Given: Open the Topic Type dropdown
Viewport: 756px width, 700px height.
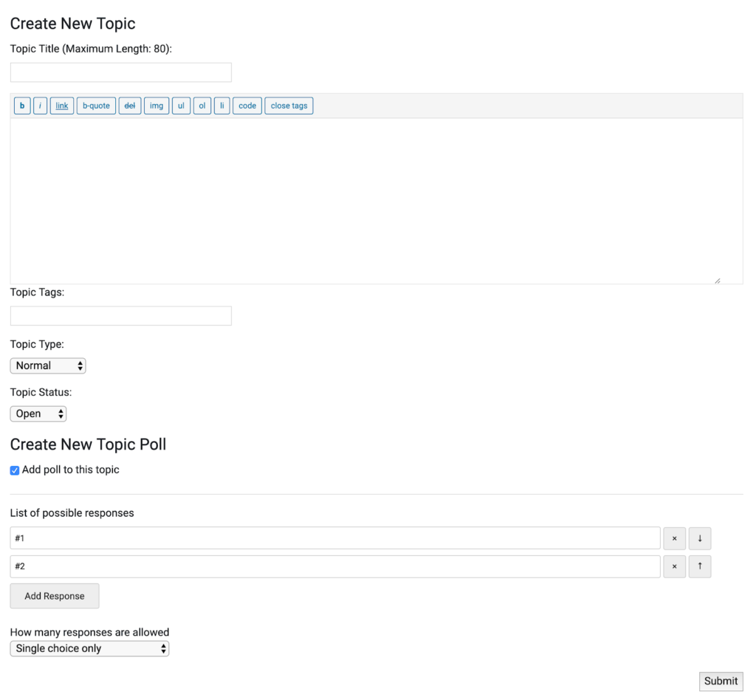Looking at the screenshot, I should tap(47, 366).
